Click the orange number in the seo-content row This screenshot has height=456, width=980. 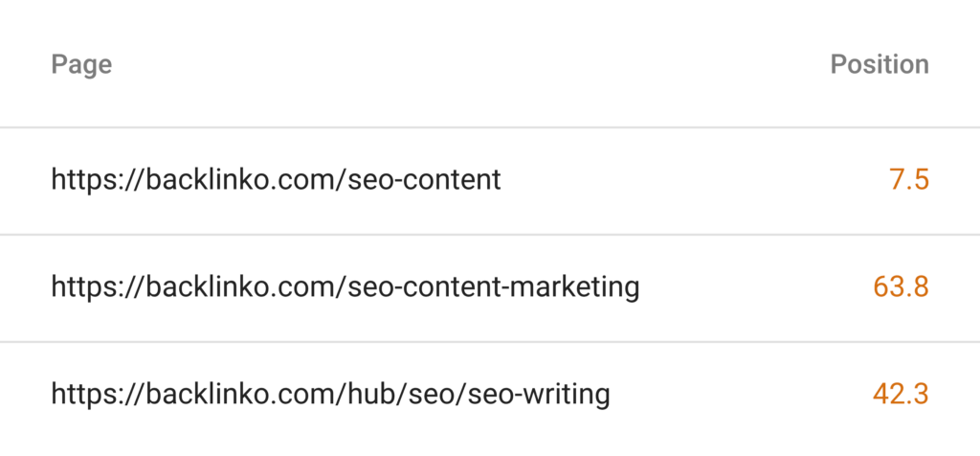[x=908, y=179]
